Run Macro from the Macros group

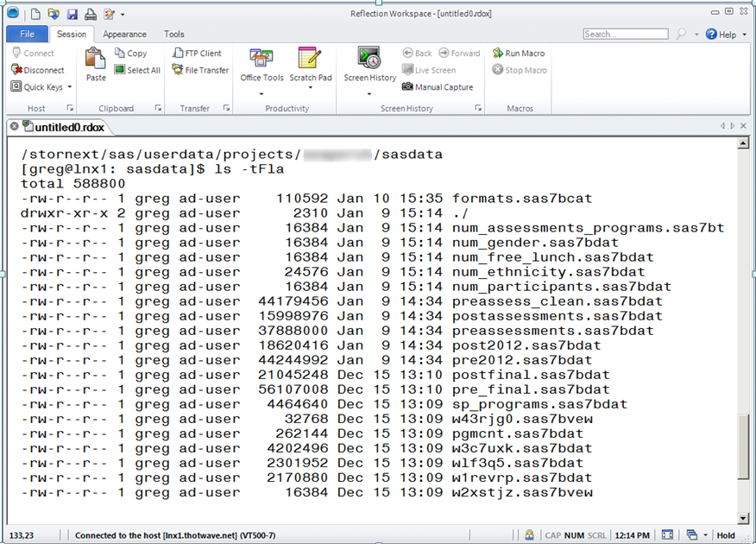(x=519, y=53)
